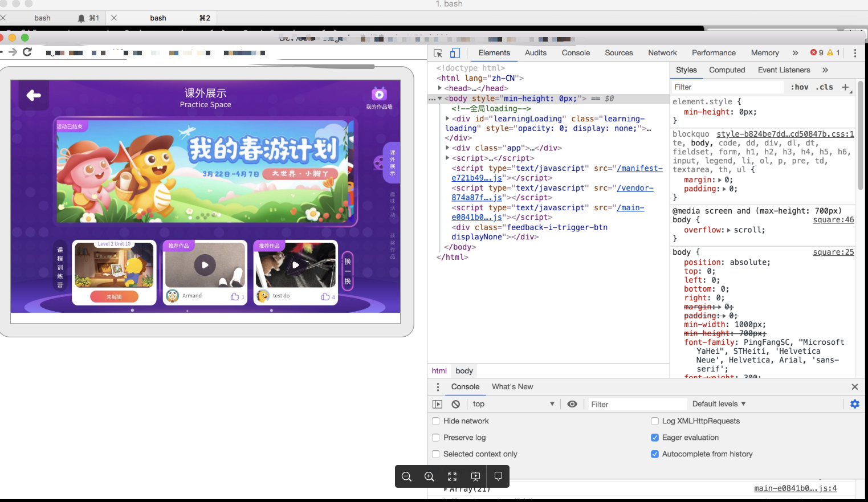Click the 换一换 refresh works button

(348, 271)
